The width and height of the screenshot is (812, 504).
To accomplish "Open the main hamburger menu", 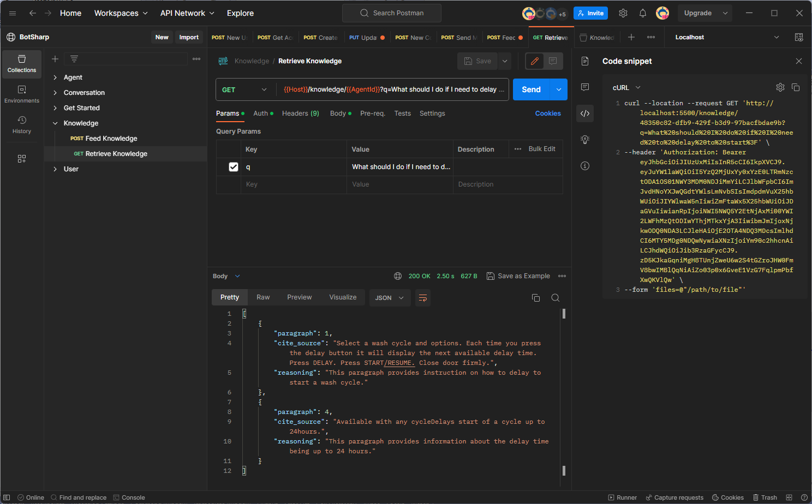I will pos(13,13).
